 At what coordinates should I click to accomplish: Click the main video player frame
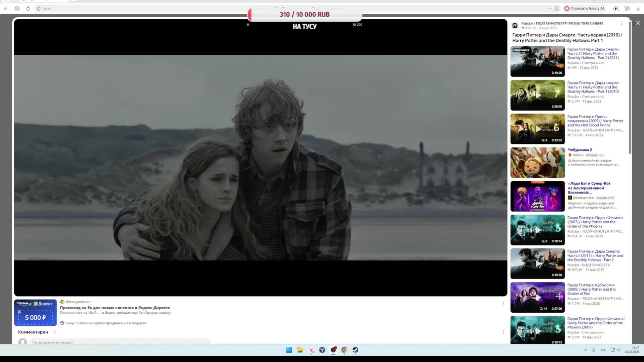pyautogui.click(x=261, y=157)
